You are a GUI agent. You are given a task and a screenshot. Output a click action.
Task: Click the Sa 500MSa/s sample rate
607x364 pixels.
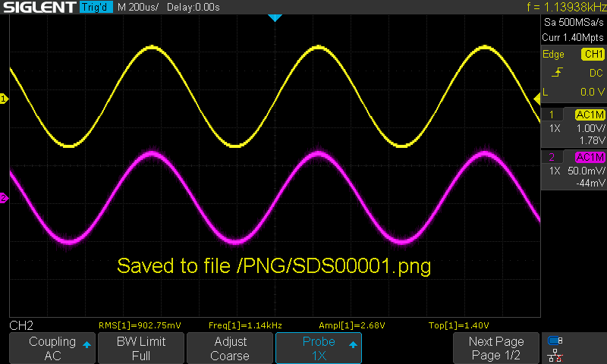click(x=574, y=23)
